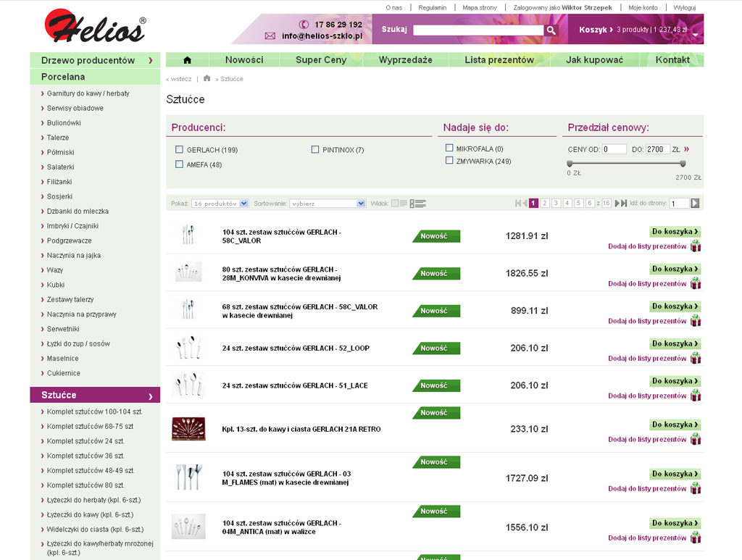The width and height of the screenshot is (742, 560).
Task: Switch to compact list view icon
Action: [x=403, y=204]
